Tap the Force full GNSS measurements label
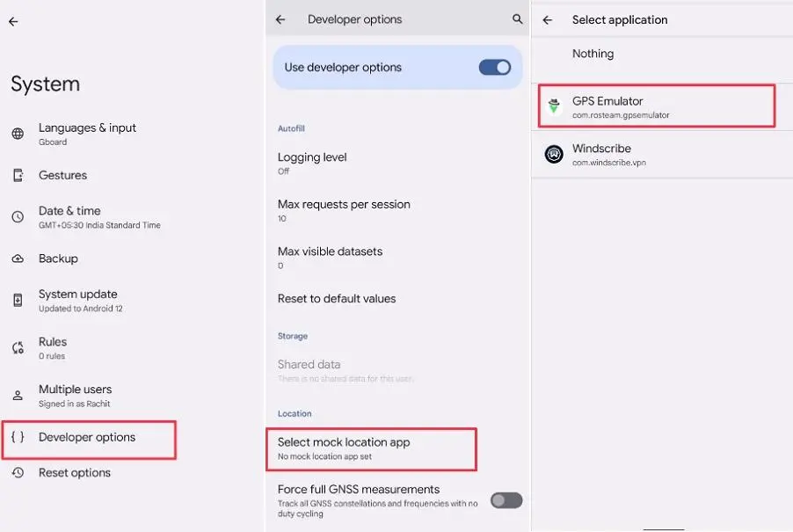This screenshot has height=532, width=793. 359,489
